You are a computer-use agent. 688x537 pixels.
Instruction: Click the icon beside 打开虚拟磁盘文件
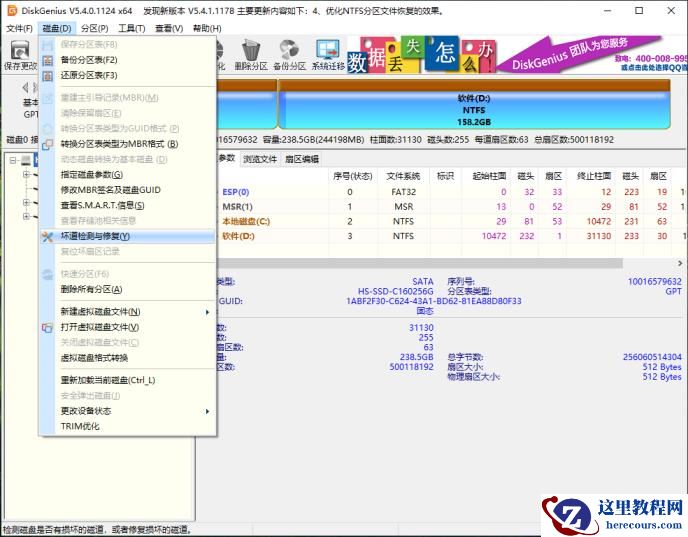[47, 328]
